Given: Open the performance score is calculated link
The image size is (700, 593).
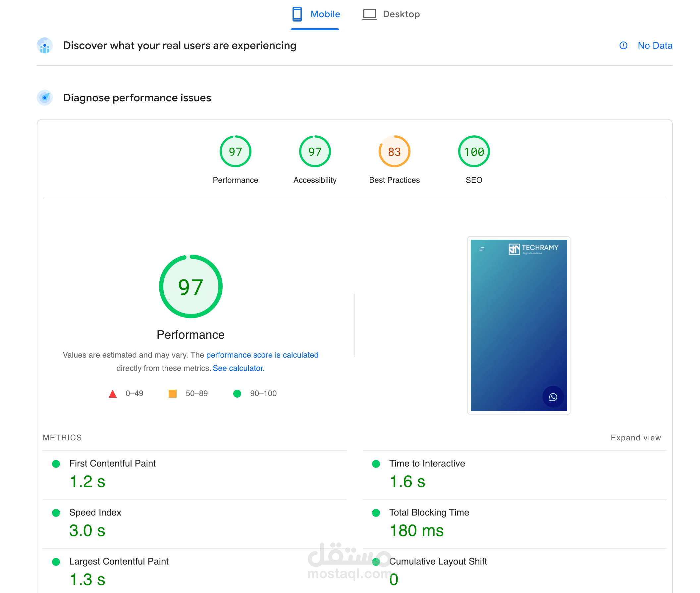Looking at the screenshot, I should pos(262,355).
